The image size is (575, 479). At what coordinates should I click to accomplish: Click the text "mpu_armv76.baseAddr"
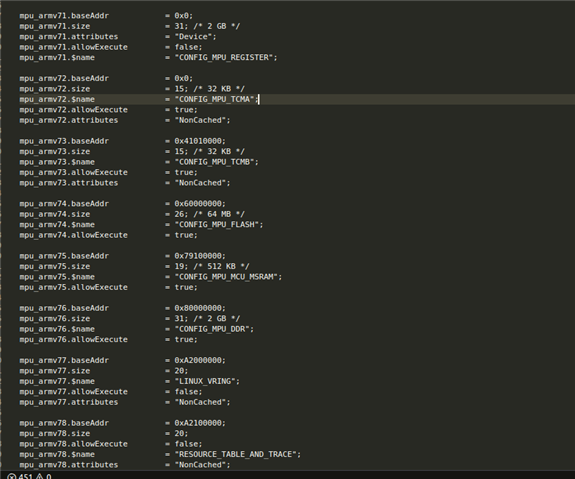click(x=64, y=308)
